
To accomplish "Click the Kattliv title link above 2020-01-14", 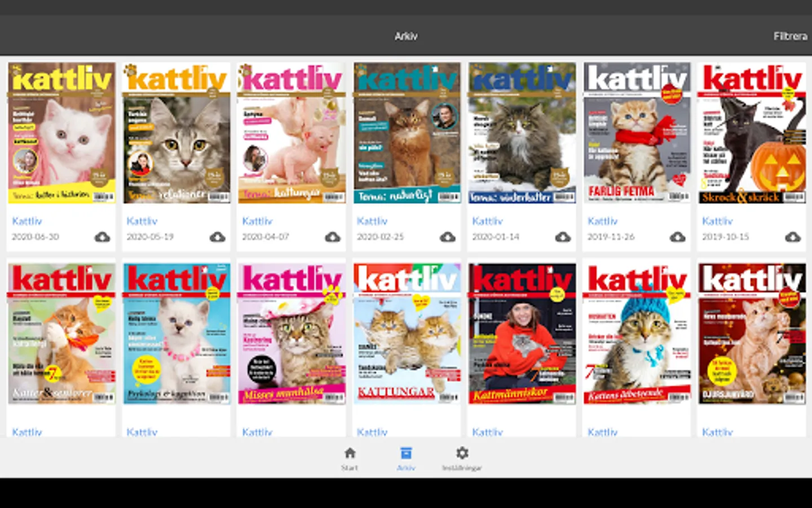I will [487, 221].
